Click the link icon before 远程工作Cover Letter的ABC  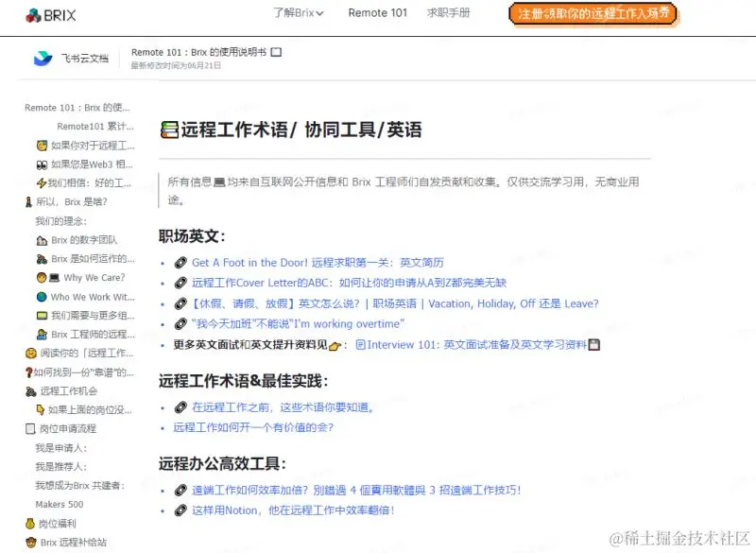[x=180, y=283]
